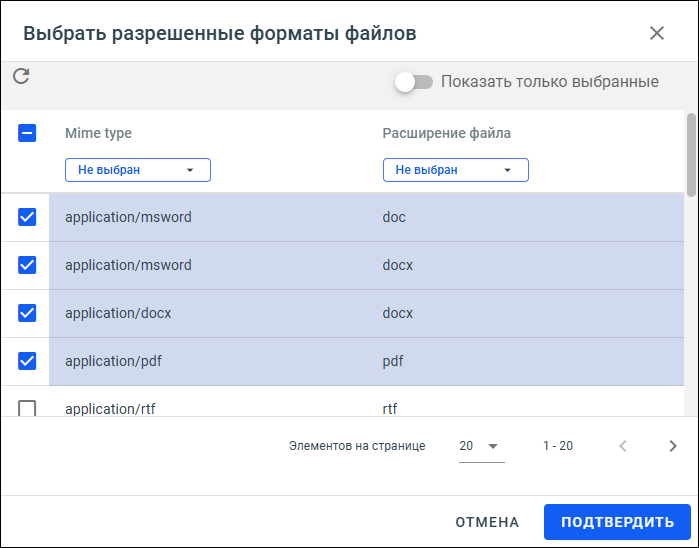The image size is (699, 548).
Task: Uncheck the application/docx row checkbox
Action: (x=27, y=313)
